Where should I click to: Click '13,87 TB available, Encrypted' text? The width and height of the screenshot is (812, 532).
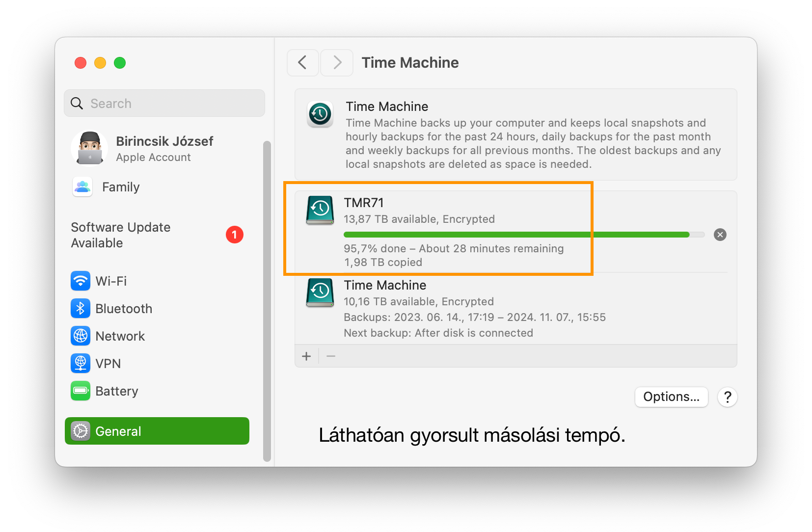pos(419,219)
